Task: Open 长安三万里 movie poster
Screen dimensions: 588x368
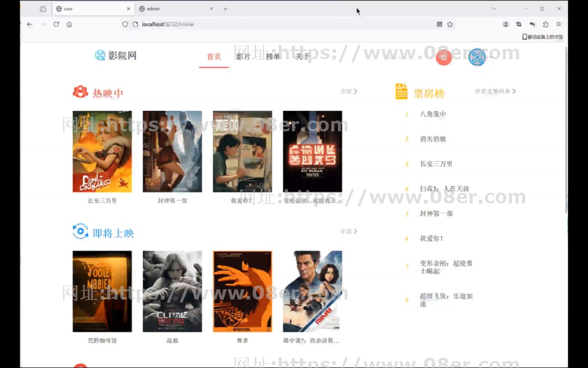Action: 102,151
